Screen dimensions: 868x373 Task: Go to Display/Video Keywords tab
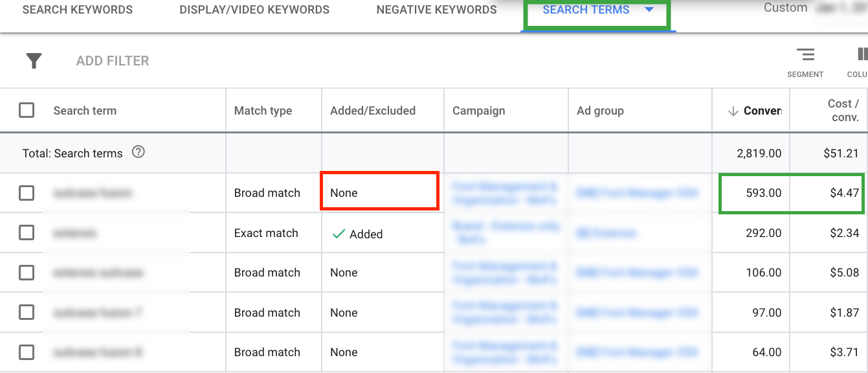click(x=254, y=10)
